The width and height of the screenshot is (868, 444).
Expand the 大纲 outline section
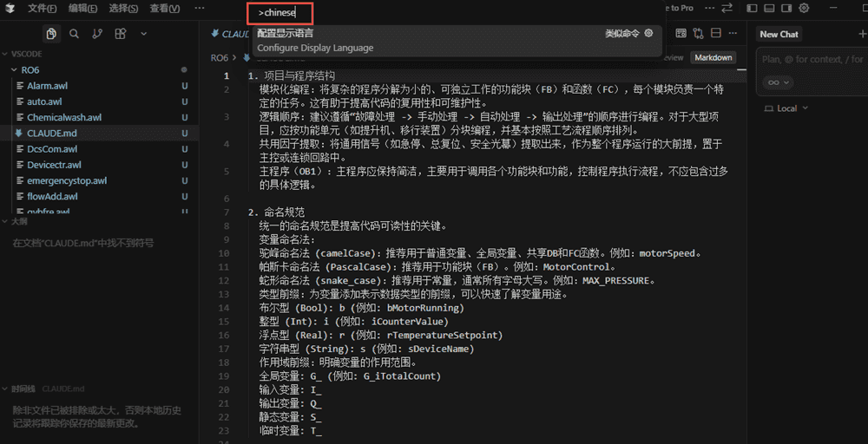pos(19,221)
